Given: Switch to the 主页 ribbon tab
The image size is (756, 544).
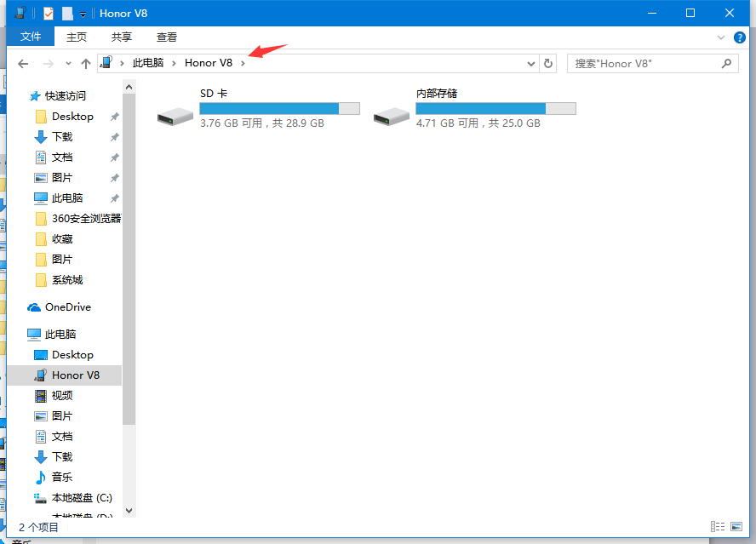Looking at the screenshot, I should 76,37.
